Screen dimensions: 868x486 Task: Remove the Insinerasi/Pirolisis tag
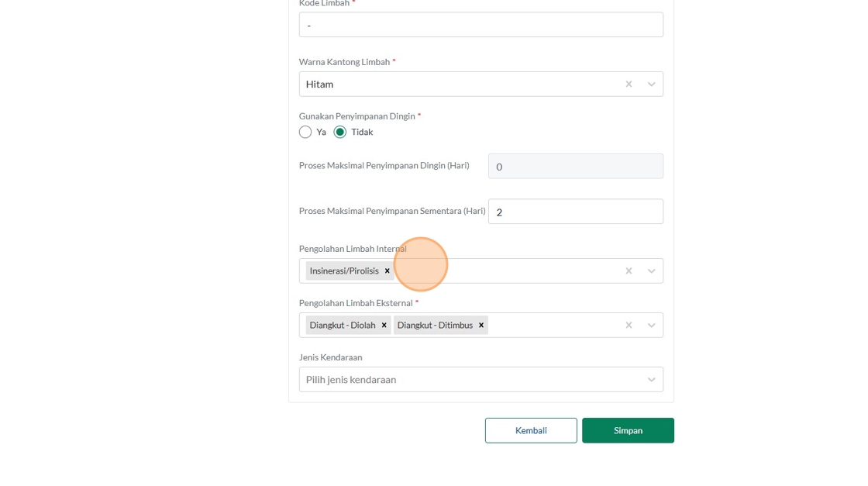387,271
